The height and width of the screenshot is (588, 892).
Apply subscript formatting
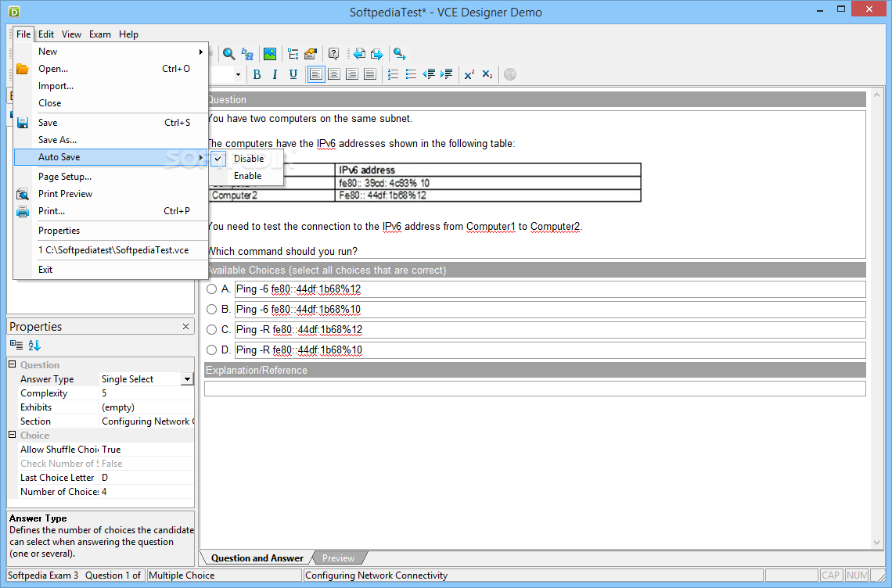coord(487,74)
